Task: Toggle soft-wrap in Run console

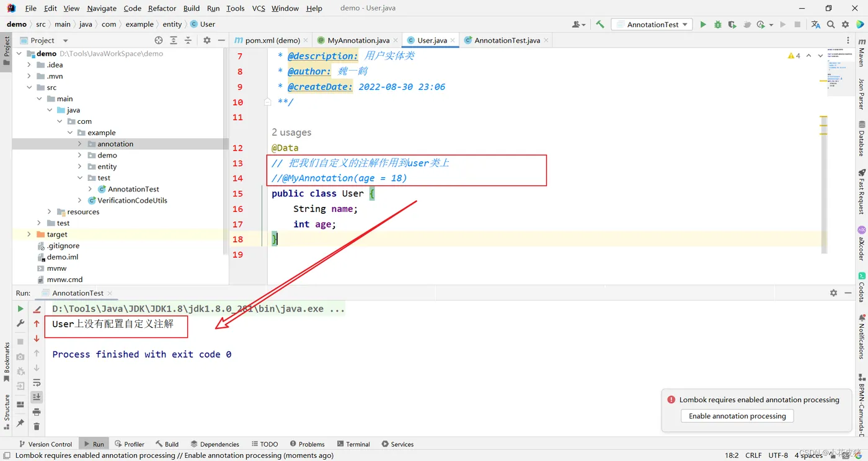Action: tap(37, 382)
